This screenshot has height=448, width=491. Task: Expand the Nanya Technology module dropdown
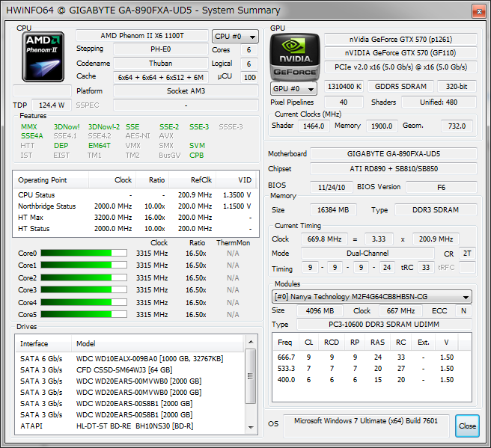pos(372,297)
